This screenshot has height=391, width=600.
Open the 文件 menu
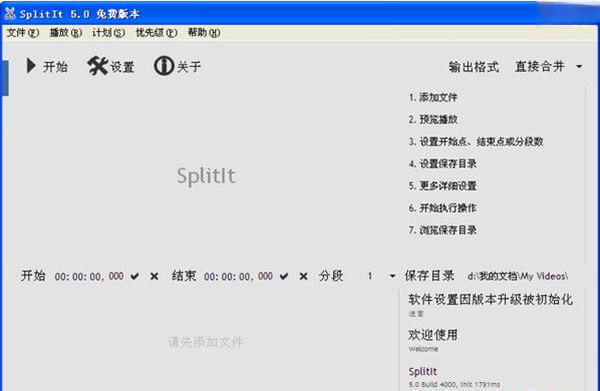pos(23,33)
